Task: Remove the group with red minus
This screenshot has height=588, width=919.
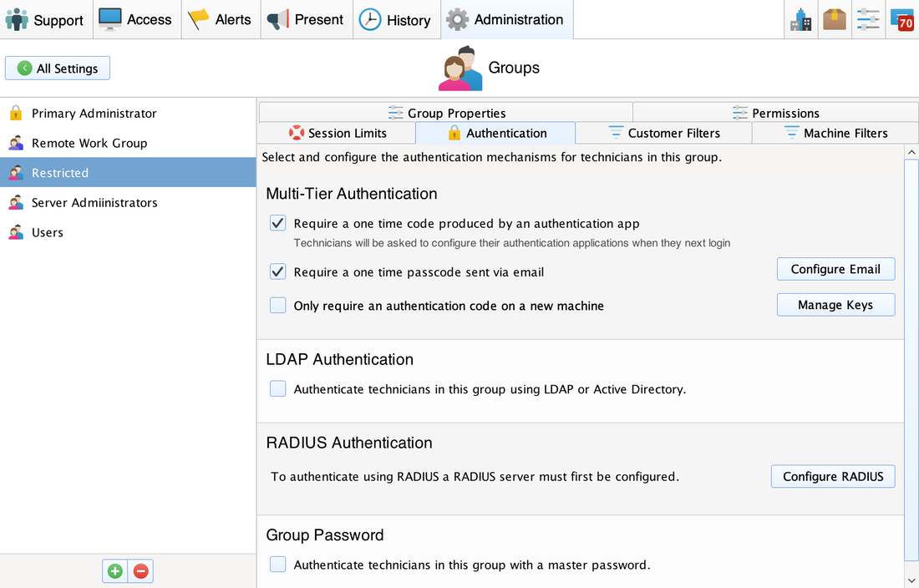Action: [x=140, y=571]
